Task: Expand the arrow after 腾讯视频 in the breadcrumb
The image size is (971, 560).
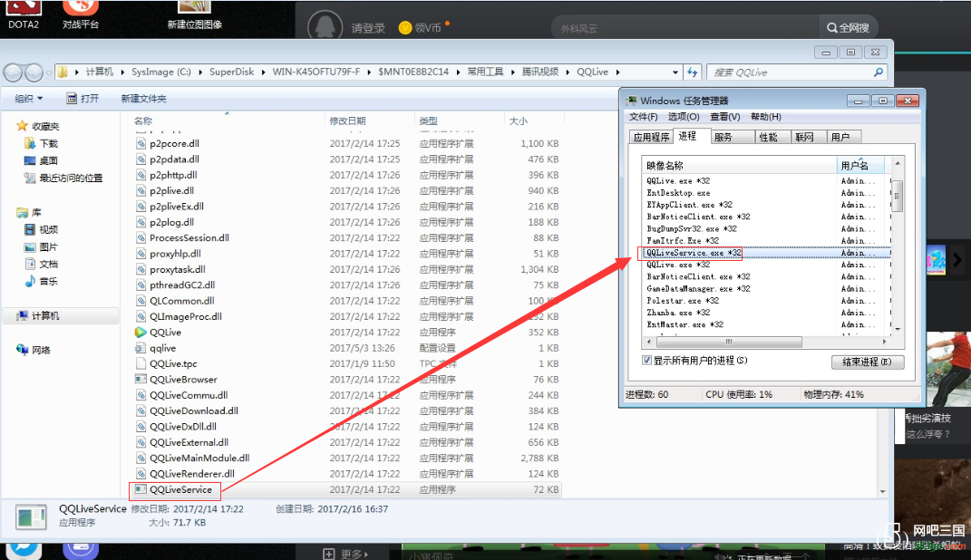Action: [568, 72]
